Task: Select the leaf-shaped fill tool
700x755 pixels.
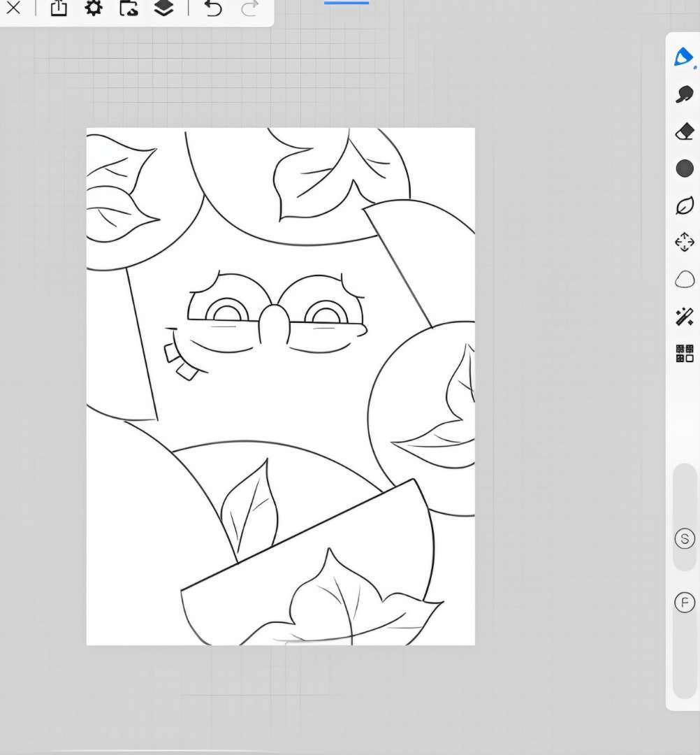Action: pyautogui.click(x=685, y=206)
